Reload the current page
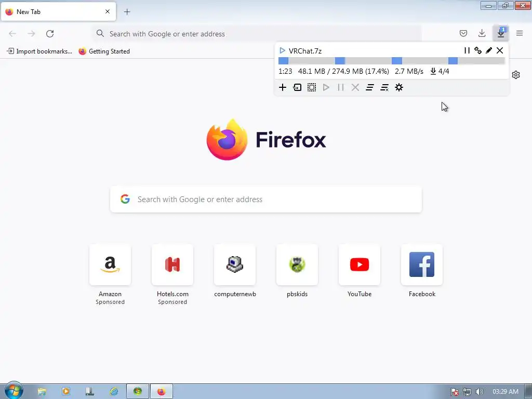This screenshot has height=399, width=532. coord(50,34)
